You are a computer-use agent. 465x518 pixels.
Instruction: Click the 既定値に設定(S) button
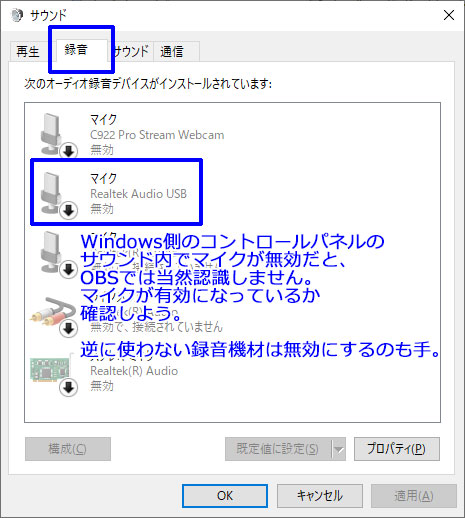pyautogui.click(x=278, y=449)
